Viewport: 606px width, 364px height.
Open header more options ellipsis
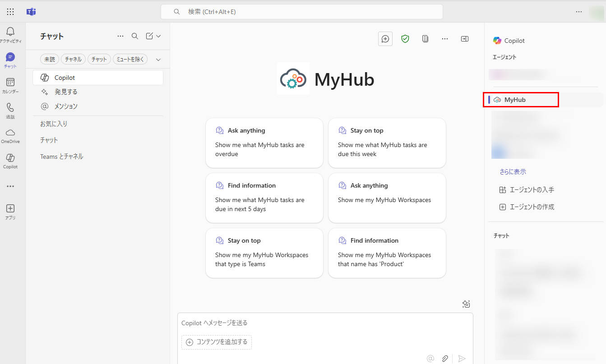pyautogui.click(x=445, y=39)
